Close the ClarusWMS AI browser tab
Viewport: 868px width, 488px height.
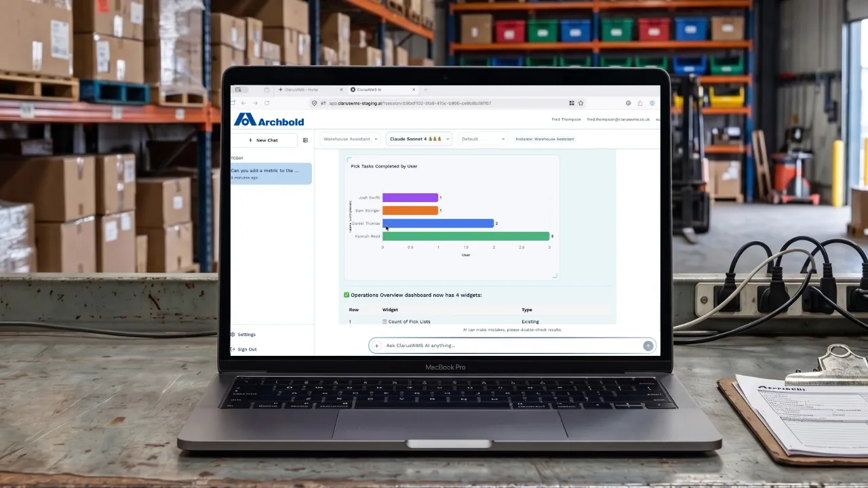coord(414,89)
